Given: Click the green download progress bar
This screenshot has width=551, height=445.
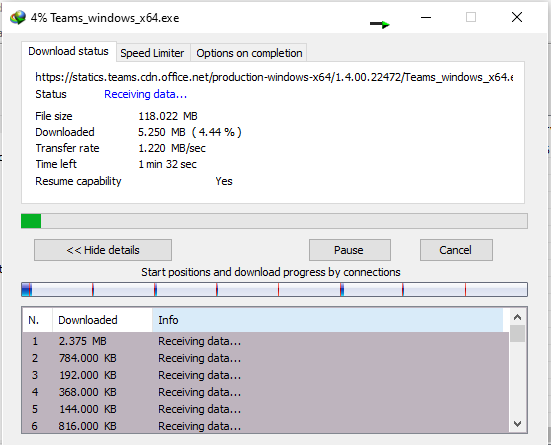Looking at the screenshot, I should 274,221.
